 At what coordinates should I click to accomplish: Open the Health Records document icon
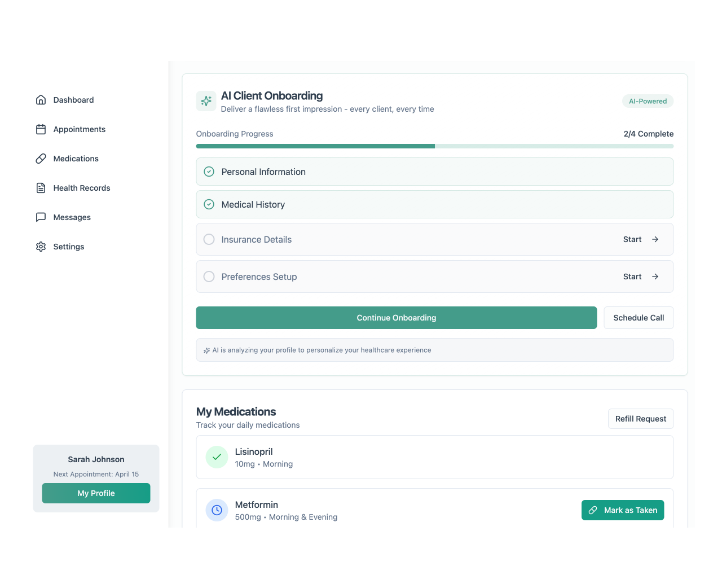pos(41,187)
